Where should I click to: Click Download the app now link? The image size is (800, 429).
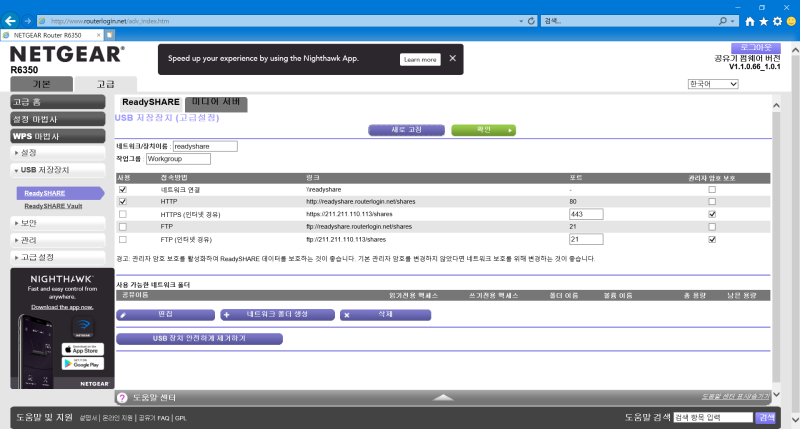[x=62, y=307]
